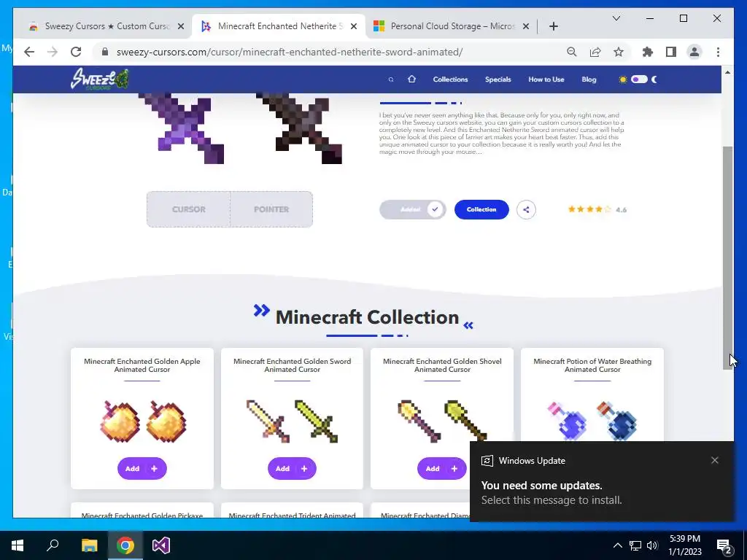Viewport: 747px width, 560px height.
Task: Click the blue Collection button
Action: 481,209
